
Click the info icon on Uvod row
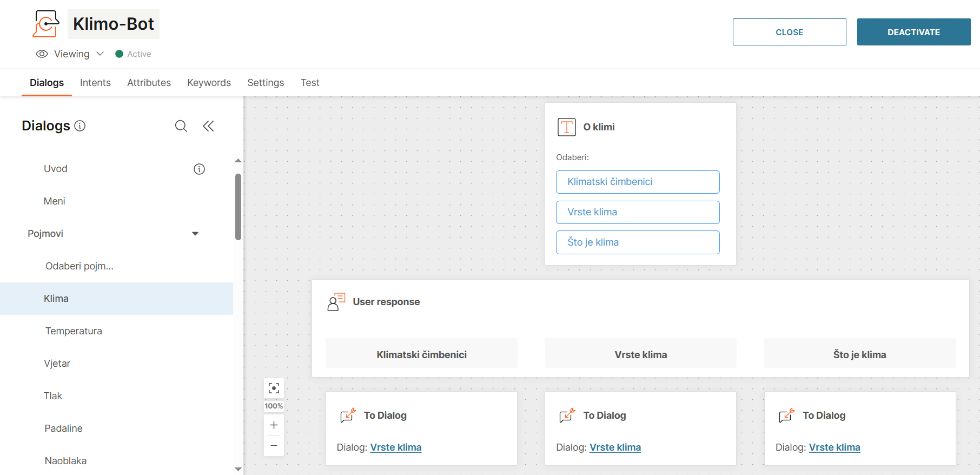click(199, 169)
